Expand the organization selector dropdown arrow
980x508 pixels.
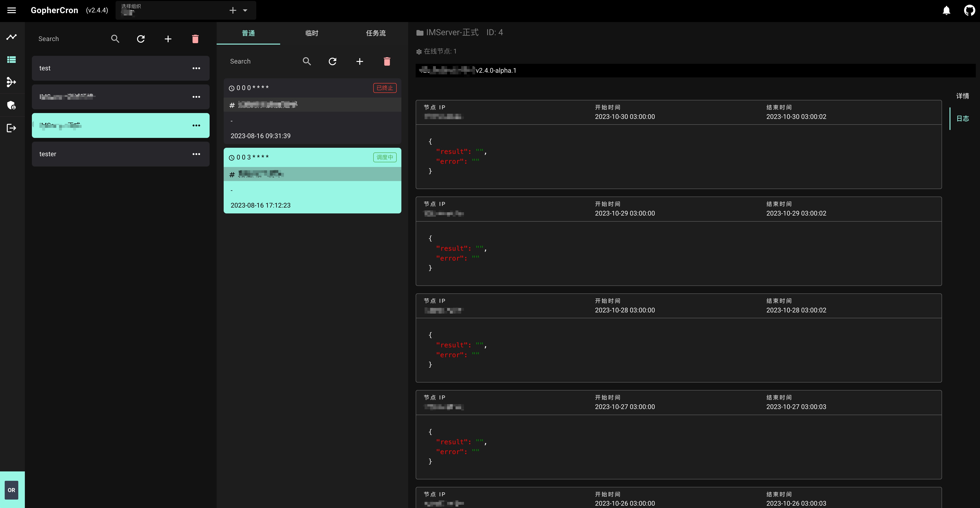pyautogui.click(x=245, y=11)
